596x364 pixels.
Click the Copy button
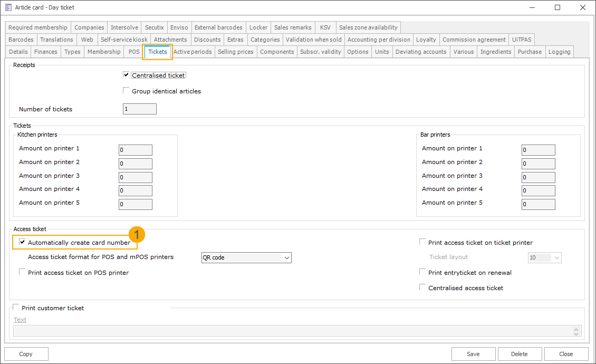click(x=26, y=354)
